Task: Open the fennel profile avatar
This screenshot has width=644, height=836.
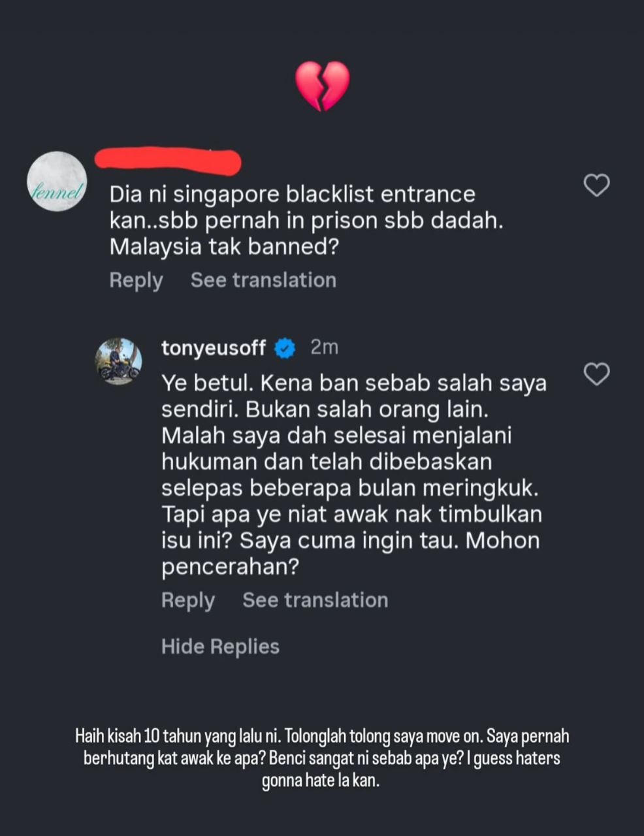Action: pos(57,182)
